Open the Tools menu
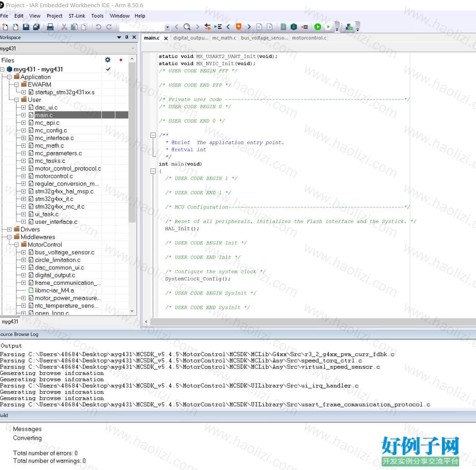 pyautogui.click(x=97, y=16)
